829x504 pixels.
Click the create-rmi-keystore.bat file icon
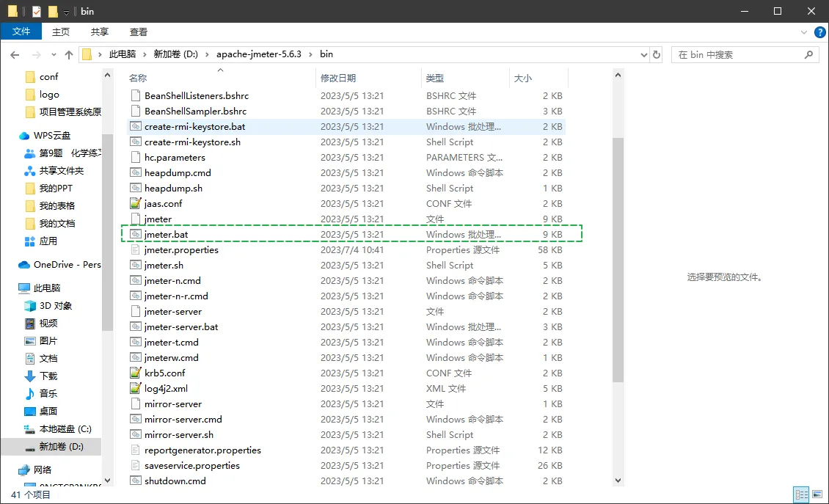136,126
